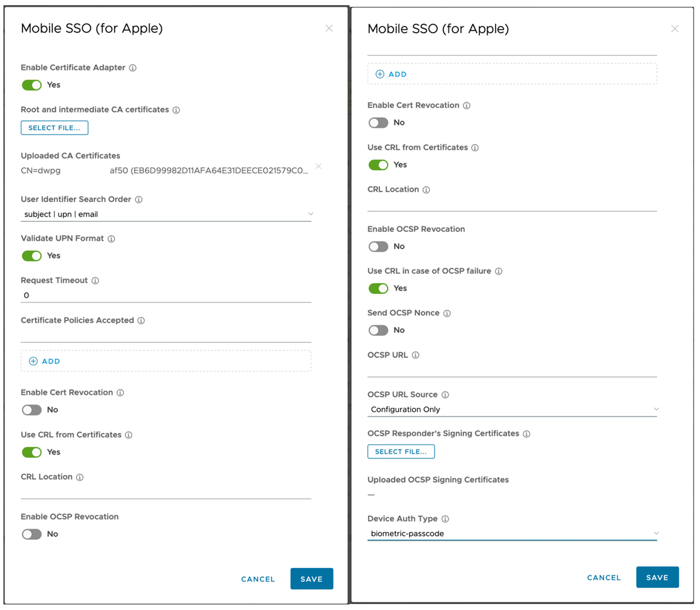Click Select File for root CA certificates
This screenshot has width=700, height=610.
click(x=55, y=128)
